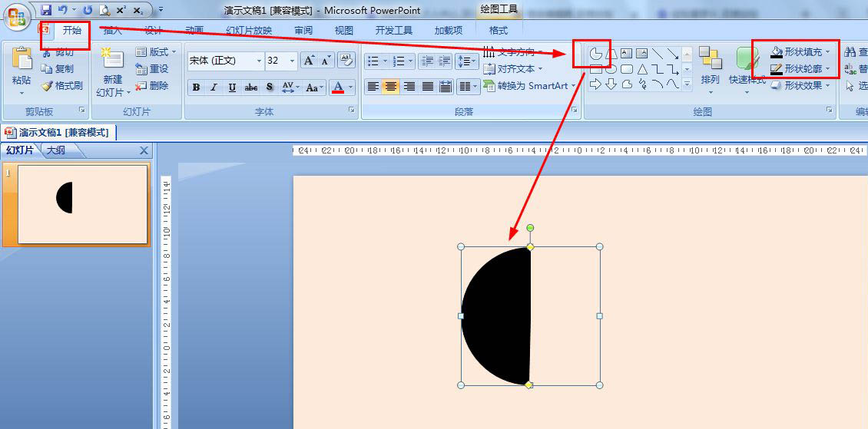Select the pie shape in shapes gallery
This screenshot has width=868, height=429.
coord(595,54)
